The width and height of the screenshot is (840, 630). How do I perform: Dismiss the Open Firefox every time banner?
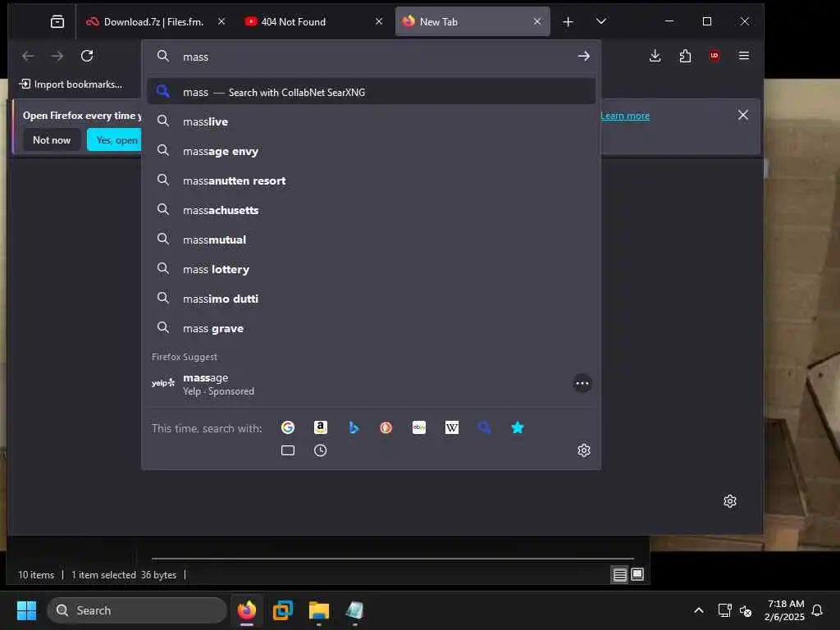coord(743,115)
